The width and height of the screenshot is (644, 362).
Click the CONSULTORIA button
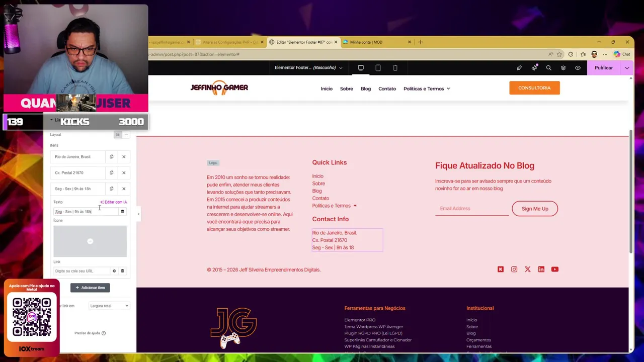click(534, 88)
